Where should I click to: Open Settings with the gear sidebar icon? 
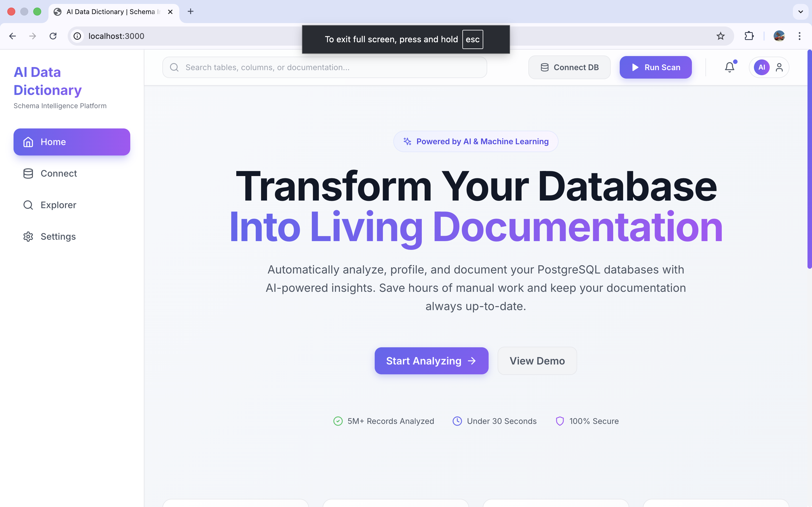[28, 236]
